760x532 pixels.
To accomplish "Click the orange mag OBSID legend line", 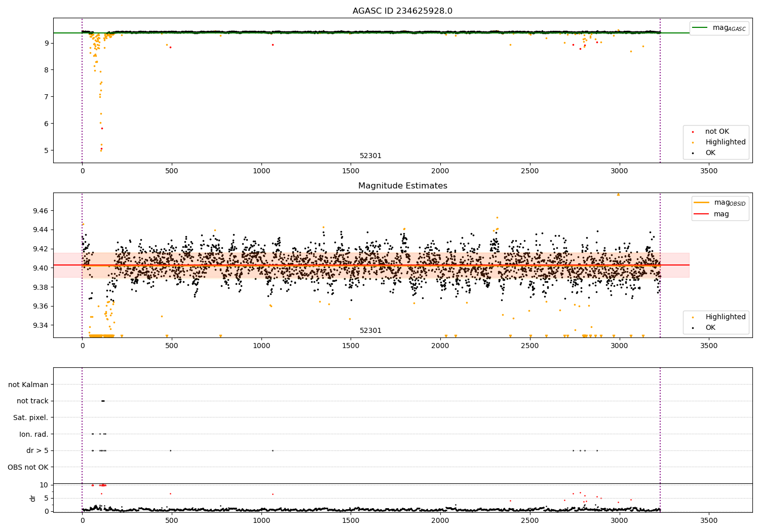I will (701, 203).
